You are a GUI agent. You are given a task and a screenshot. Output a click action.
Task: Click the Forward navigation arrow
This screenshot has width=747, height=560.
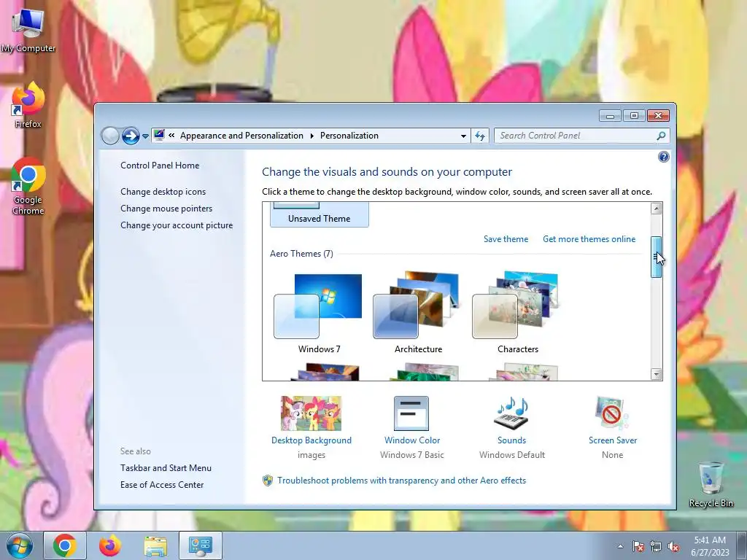click(x=131, y=136)
